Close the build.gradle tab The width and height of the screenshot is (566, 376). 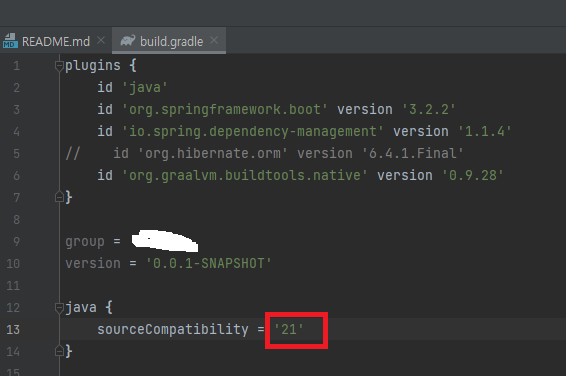coord(214,40)
